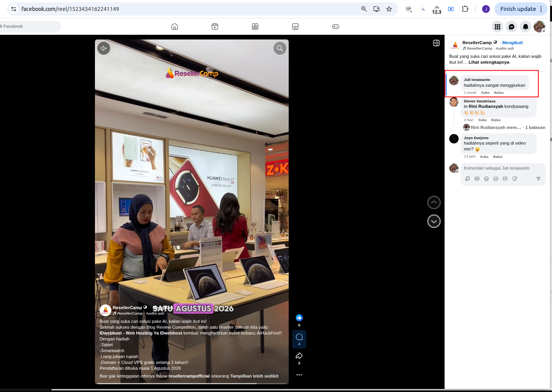Image resolution: width=552 pixels, height=392 pixels.
Task: Unmute the reel audio
Action: point(104,48)
